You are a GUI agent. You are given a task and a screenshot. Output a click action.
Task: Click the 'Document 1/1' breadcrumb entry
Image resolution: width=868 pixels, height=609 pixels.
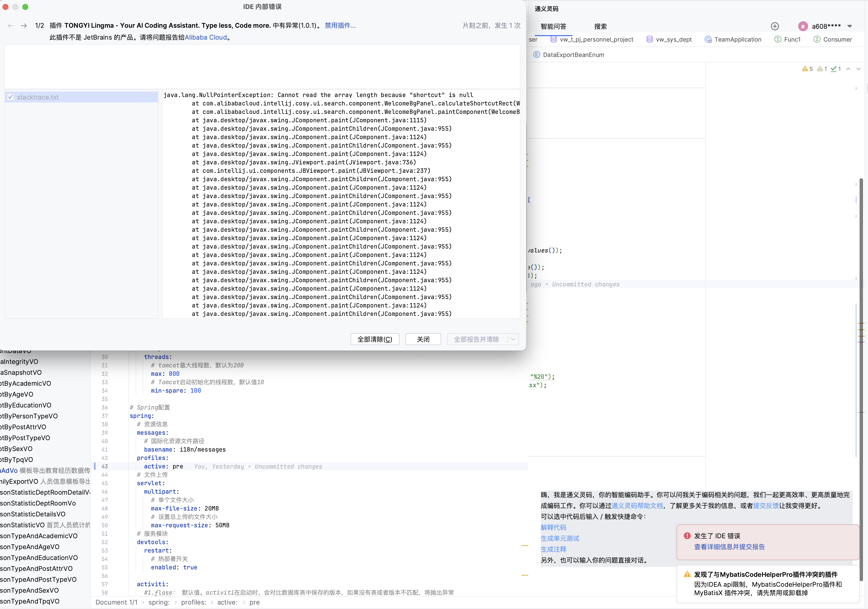[x=116, y=602]
